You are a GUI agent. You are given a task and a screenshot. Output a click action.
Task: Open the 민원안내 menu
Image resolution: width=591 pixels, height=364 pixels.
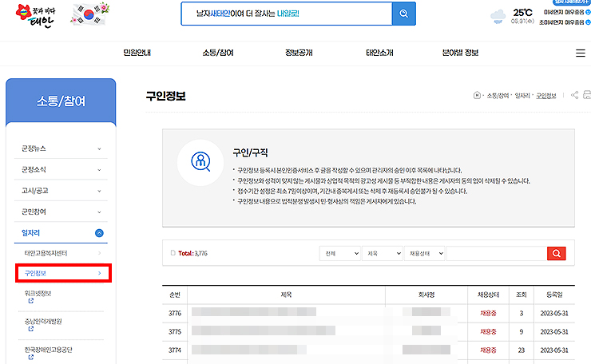coord(137,53)
